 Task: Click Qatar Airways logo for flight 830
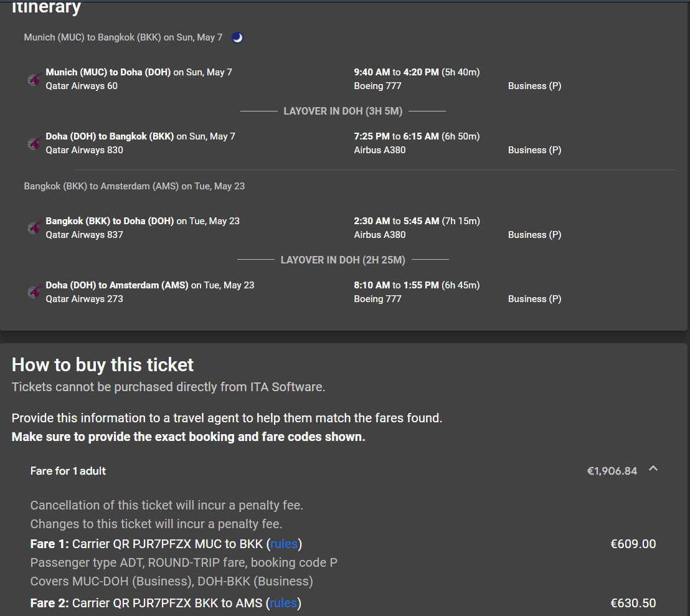(x=35, y=143)
